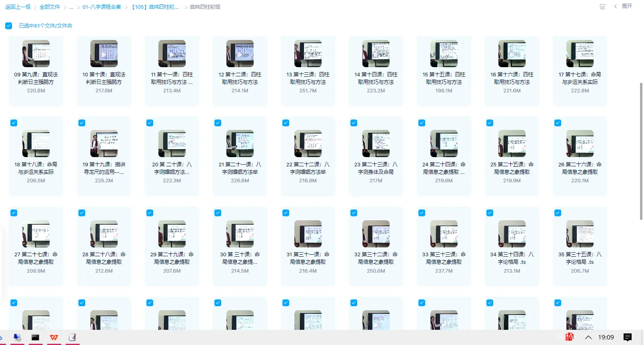Image resolution: width=644 pixels, height=345 pixels.
Task: Select file name '19 第十九课：插讲寻龙尺的运用'
Action: coord(104,168)
